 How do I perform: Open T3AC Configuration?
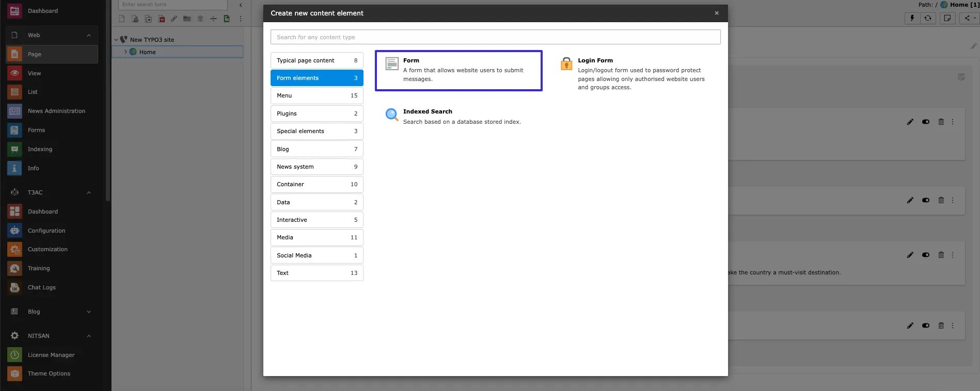52,231
